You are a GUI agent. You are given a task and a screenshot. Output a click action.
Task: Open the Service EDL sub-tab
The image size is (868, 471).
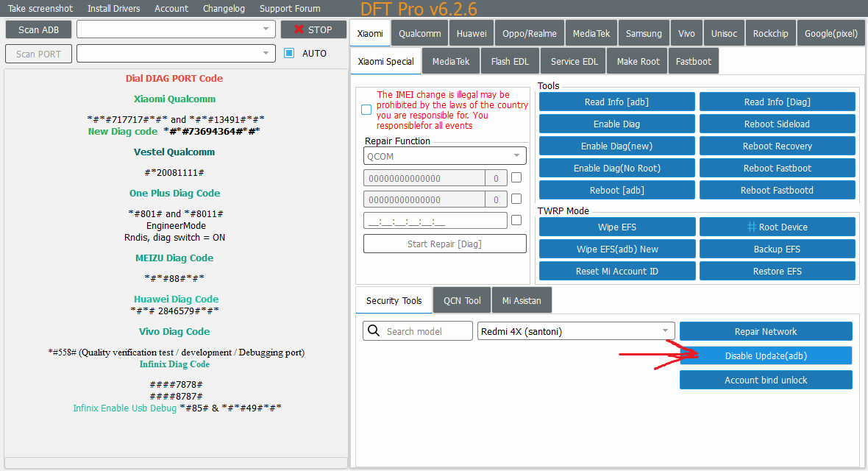tap(574, 61)
